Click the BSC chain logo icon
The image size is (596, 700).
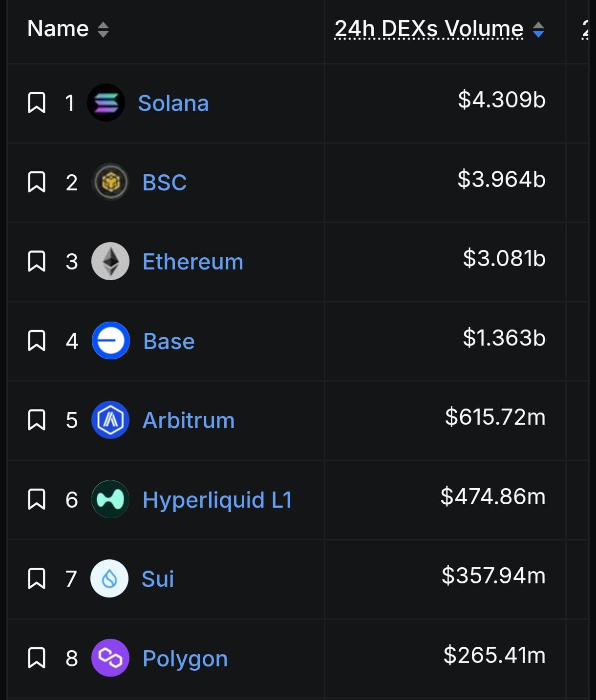(110, 182)
